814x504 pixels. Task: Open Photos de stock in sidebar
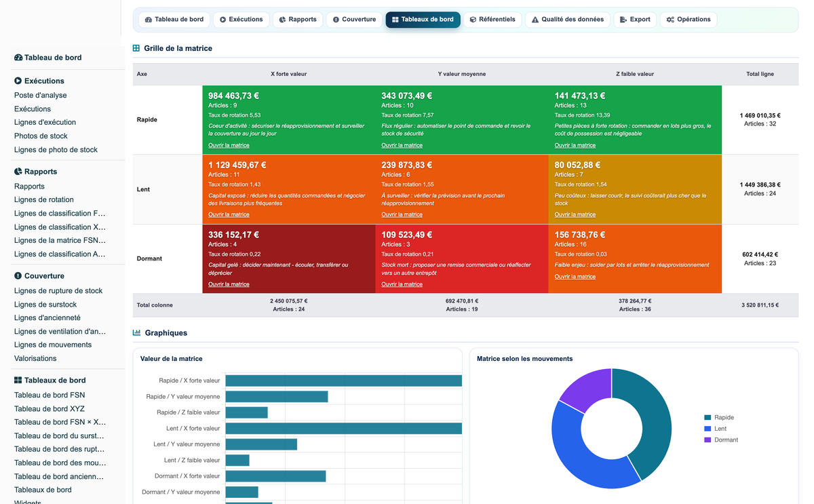41,136
